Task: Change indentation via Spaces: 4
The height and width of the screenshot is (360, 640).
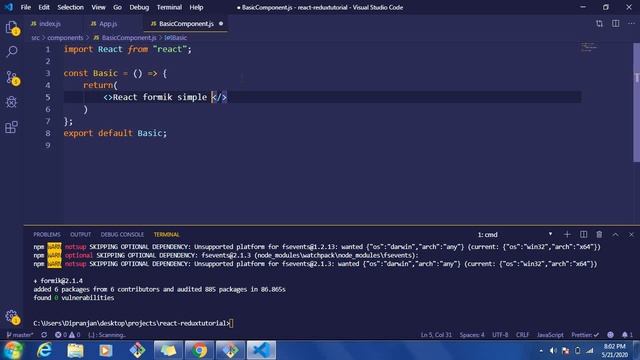Action: coord(472,335)
